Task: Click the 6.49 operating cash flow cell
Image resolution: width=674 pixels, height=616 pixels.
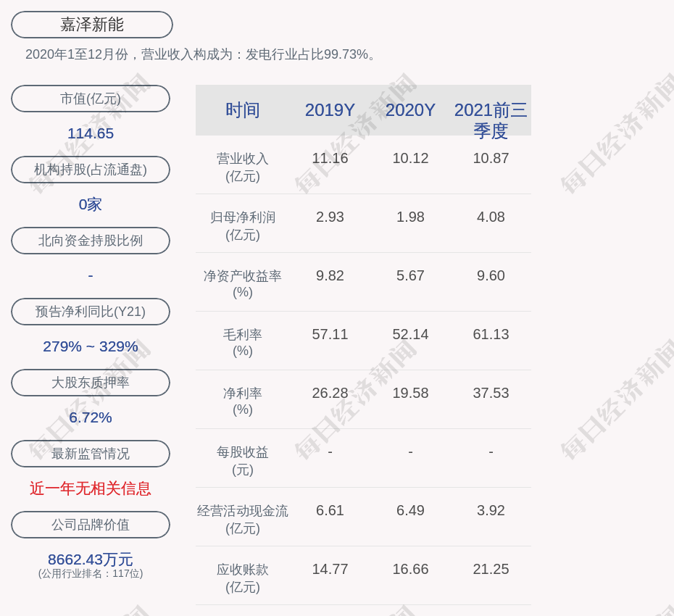Action: click(410, 510)
